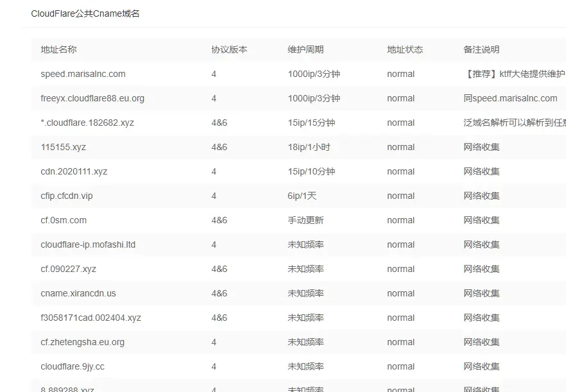Click domain cf.zhetengsha.eu.org
Image resolution: width=566 pixels, height=392 pixels.
tap(83, 342)
